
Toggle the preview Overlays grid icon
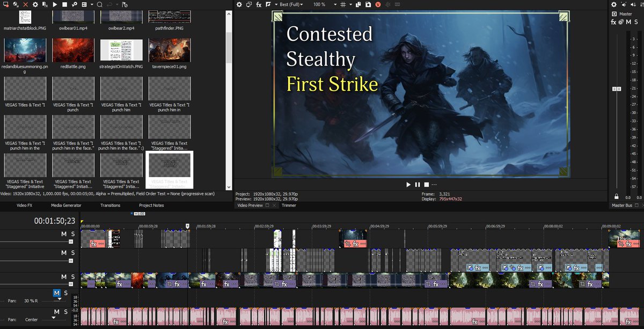[343, 4]
